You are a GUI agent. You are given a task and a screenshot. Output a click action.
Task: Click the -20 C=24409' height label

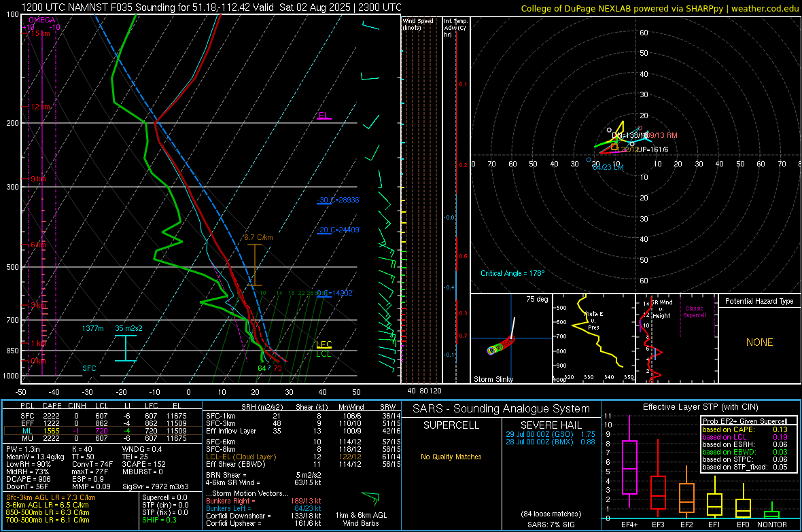coord(338,230)
